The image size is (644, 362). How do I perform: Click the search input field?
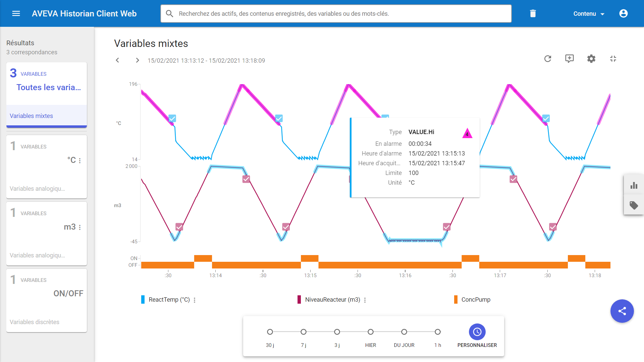pyautogui.click(x=336, y=13)
